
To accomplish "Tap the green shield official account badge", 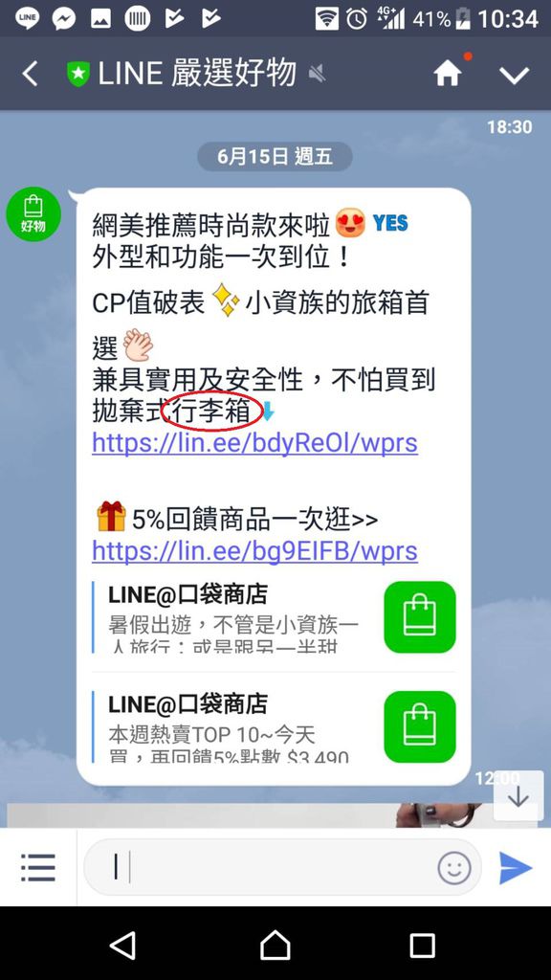I will [78, 74].
